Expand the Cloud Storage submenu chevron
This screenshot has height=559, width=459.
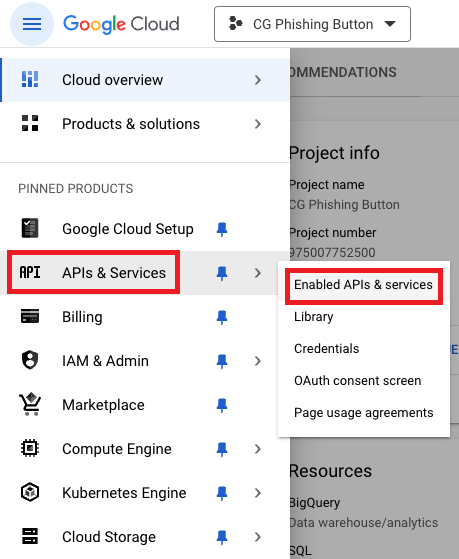tap(258, 537)
